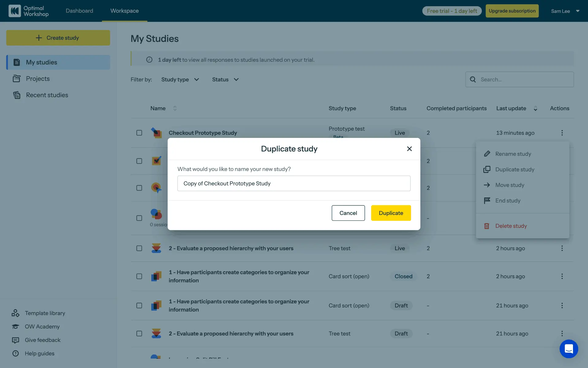Toggle checkbox for Checkout Prototype Study
Image resolution: width=588 pixels, height=368 pixels.
[x=139, y=133]
